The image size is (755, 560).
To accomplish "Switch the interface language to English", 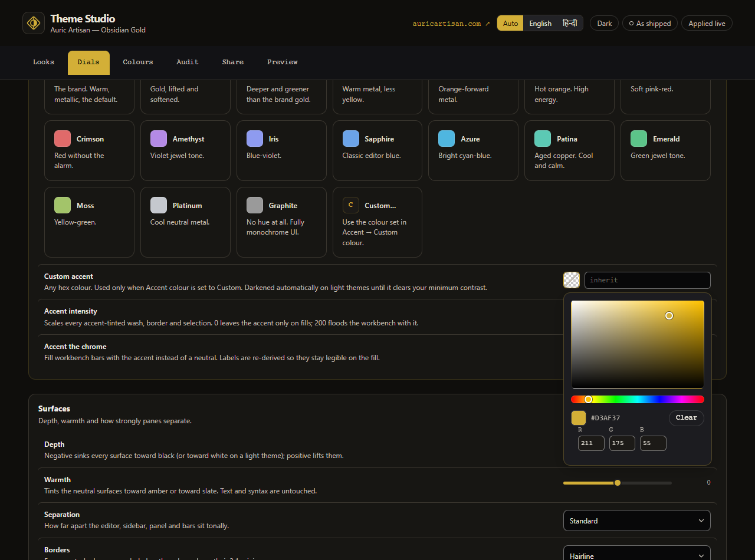I will 540,24.
